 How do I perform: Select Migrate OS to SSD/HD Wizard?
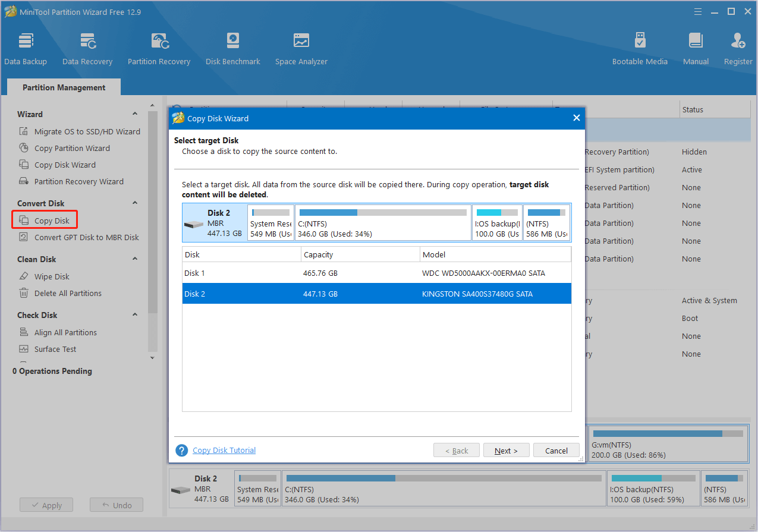87,131
